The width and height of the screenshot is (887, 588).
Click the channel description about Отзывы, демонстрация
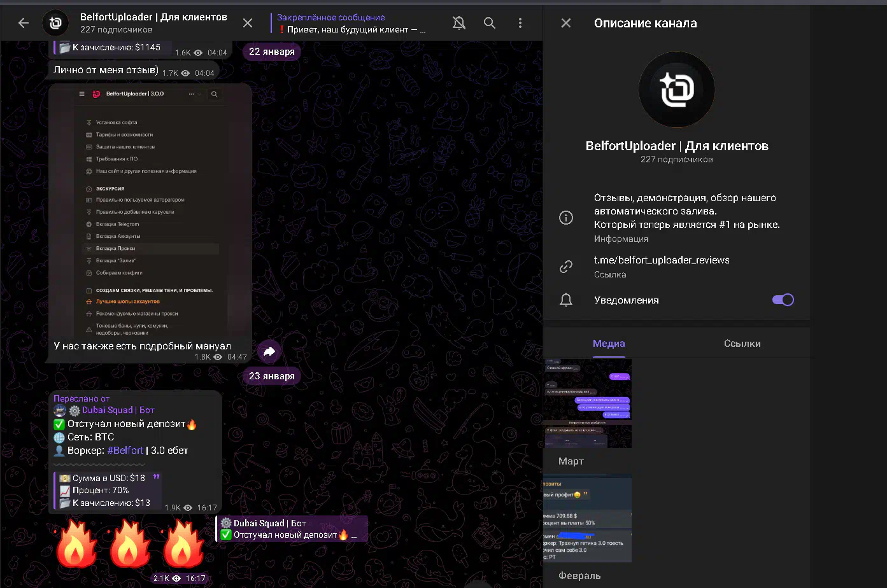[x=686, y=211]
